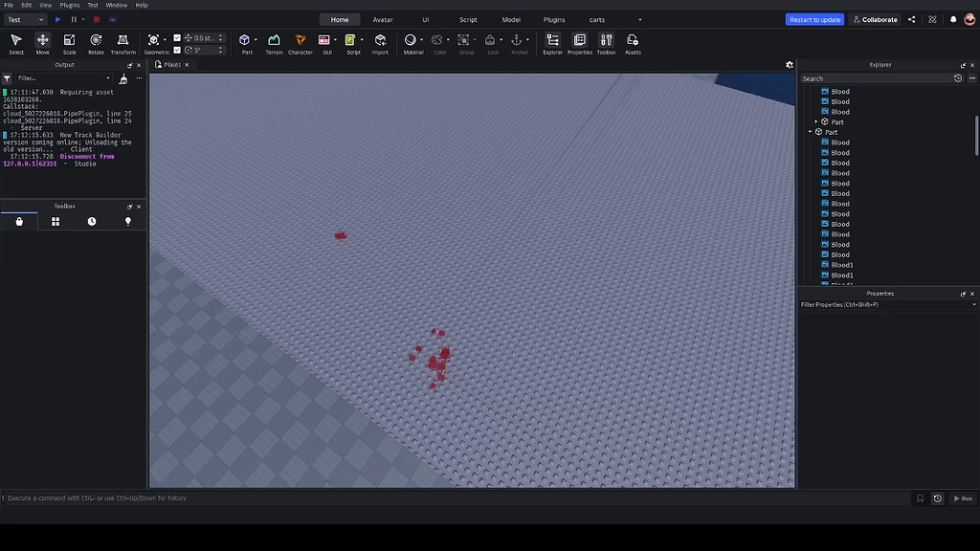Image resolution: width=980 pixels, height=551 pixels.
Task: Click the Geometric collisions mode icon
Action: [153, 40]
